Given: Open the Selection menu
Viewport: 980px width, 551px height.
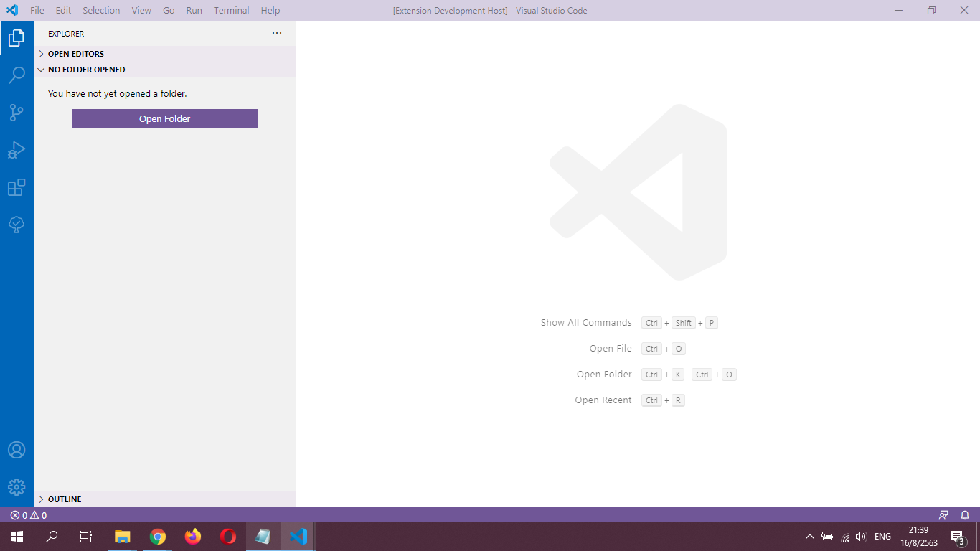Looking at the screenshot, I should click(101, 10).
